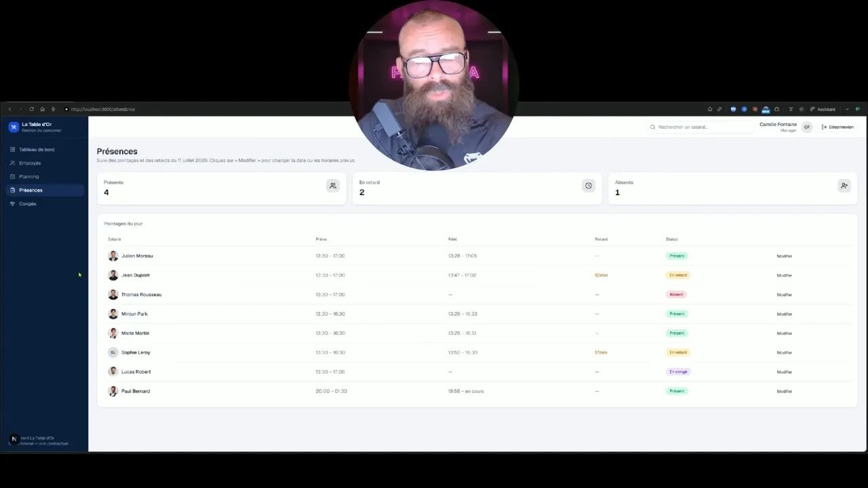Click the address bar URL localhost:3000/attendance
868x488 pixels.
point(103,109)
